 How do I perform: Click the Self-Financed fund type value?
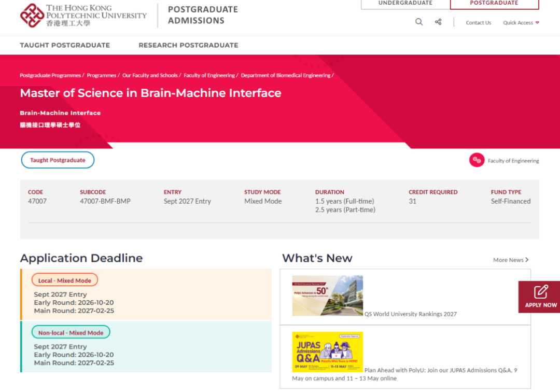(511, 201)
